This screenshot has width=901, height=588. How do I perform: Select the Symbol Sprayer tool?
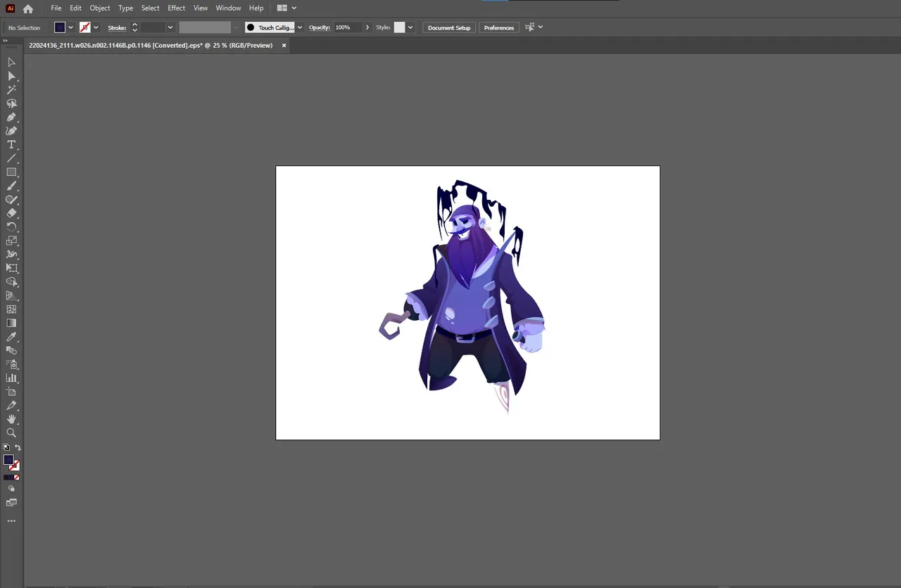11,364
